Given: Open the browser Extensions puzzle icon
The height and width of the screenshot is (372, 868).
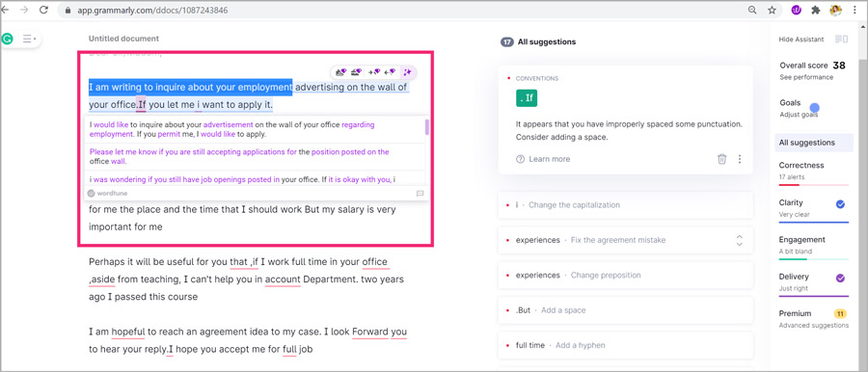Looking at the screenshot, I should 815,10.
